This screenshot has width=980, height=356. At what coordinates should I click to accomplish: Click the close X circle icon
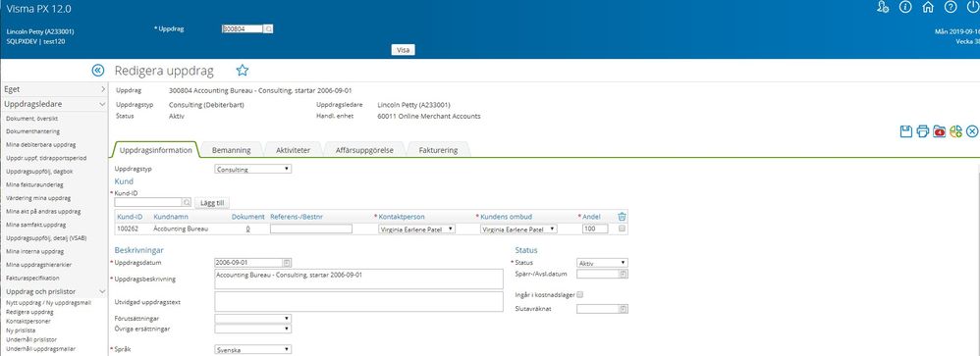[972, 131]
